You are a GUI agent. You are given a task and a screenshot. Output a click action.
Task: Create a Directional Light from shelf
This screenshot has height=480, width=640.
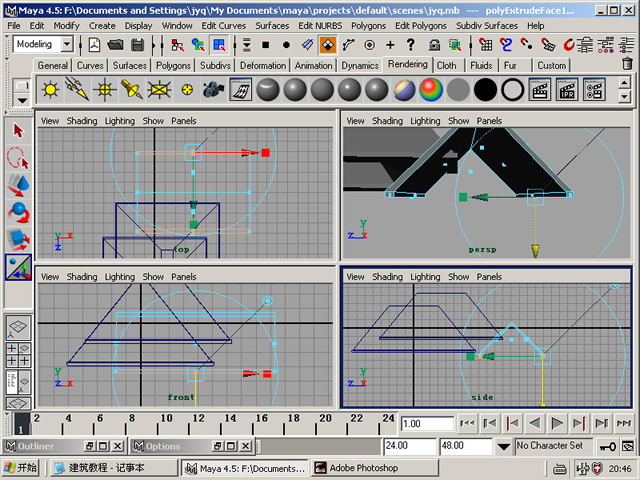[x=77, y=89]
